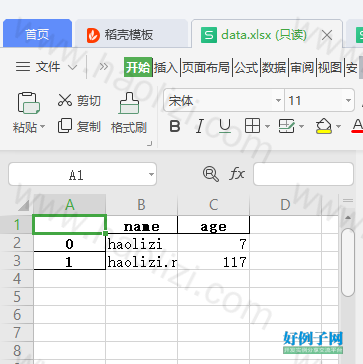Select cell C2 with value 7
Viewport: 363px width, 364px height.
[x=213, y=243]
